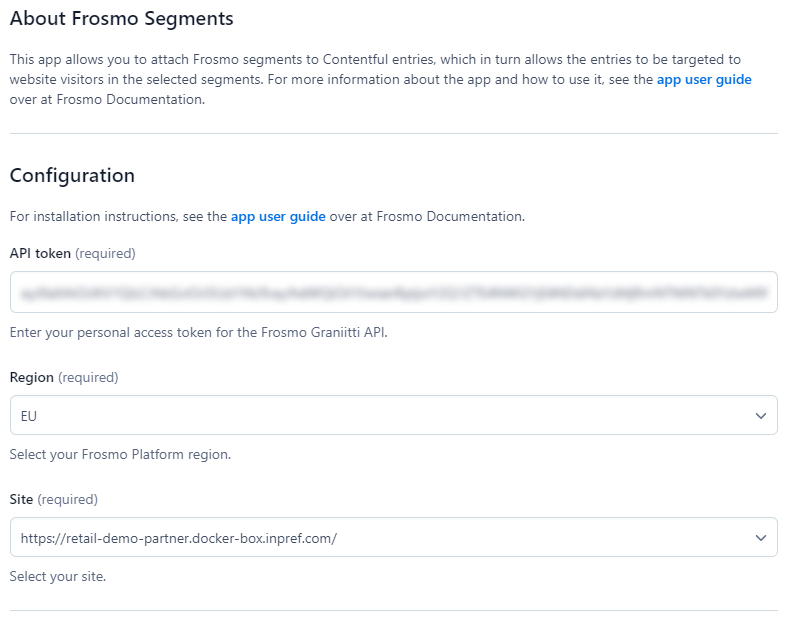
Task: Open the Site dropdown with retail-demo URL
Action: tap(393, 537)
